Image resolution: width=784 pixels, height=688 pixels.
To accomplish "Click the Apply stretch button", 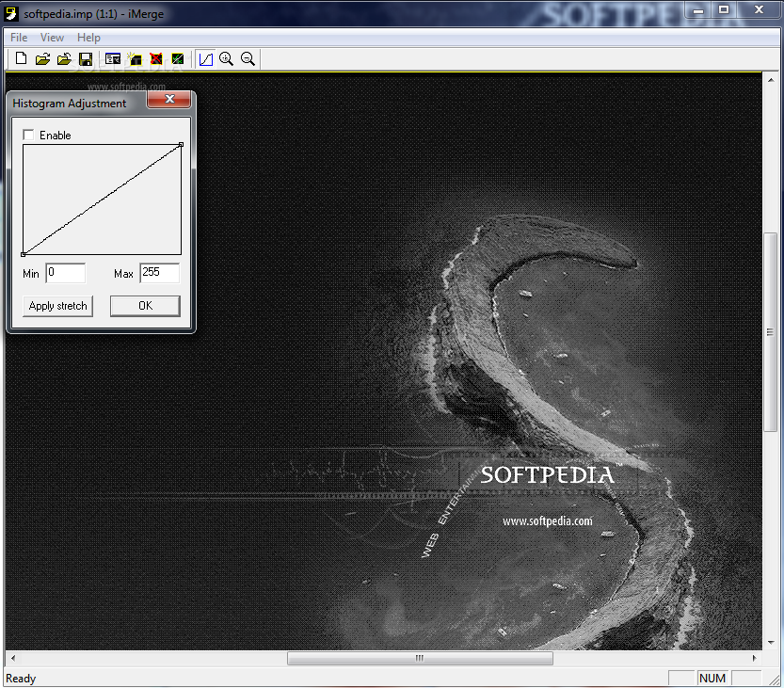I will point(58,306).
